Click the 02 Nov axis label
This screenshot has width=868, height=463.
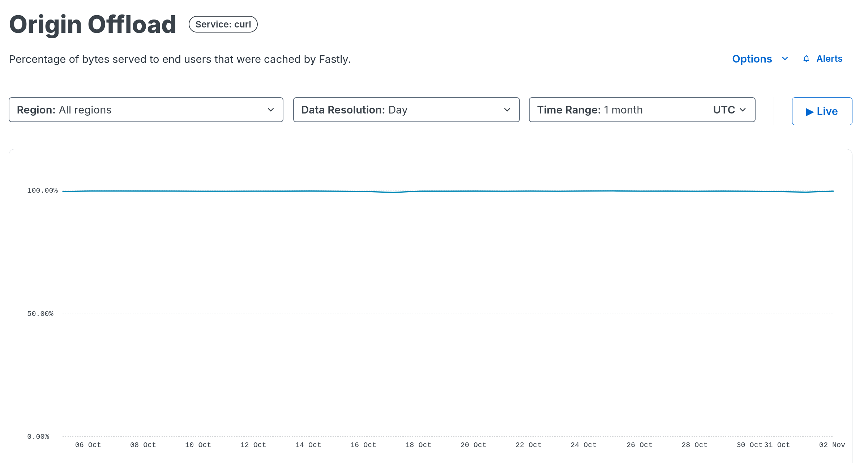click(832, 445)
